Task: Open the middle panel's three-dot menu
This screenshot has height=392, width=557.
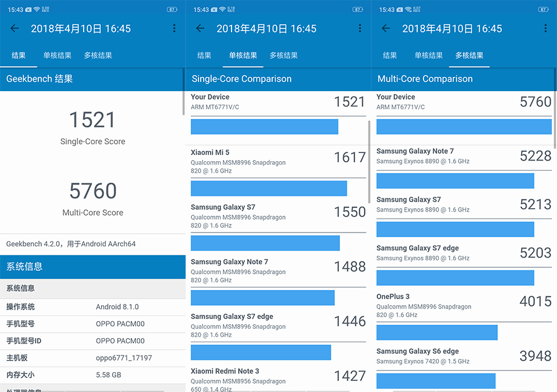Action: tap(360, 28)
